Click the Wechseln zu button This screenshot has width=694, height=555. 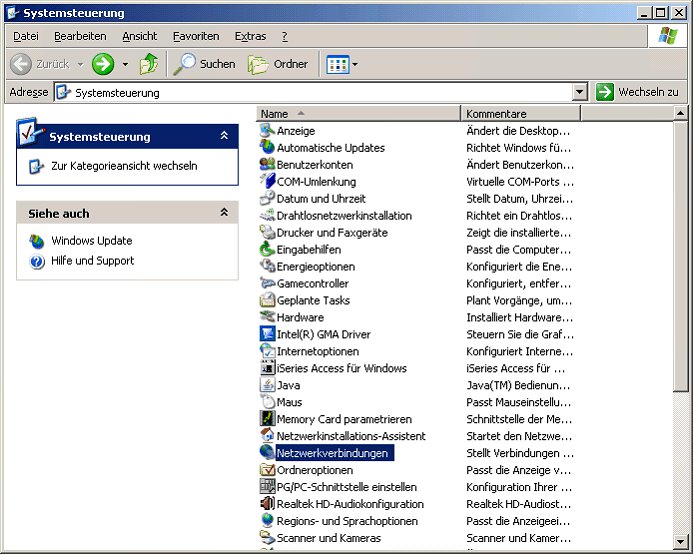[637, 92]
